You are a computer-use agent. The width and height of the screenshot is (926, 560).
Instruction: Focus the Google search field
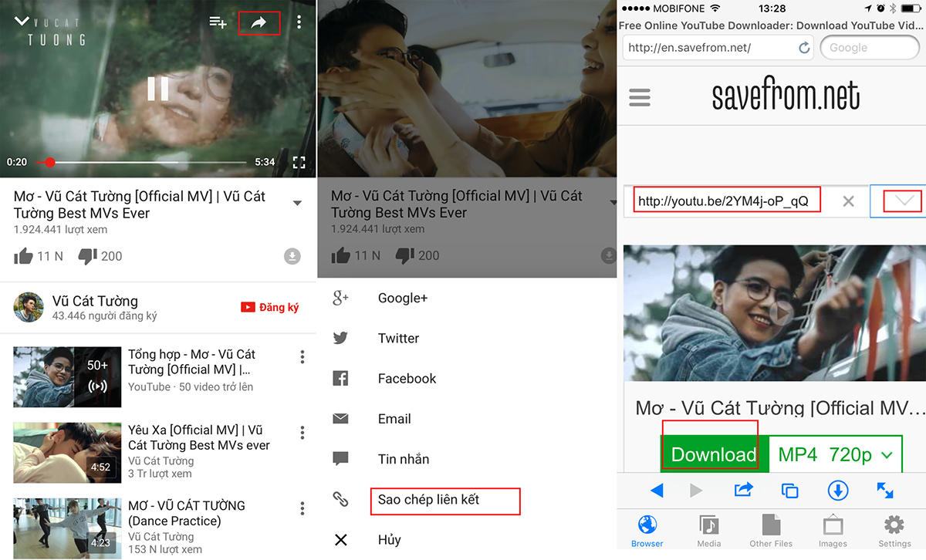pyautogui.click(x=869, y=47)
